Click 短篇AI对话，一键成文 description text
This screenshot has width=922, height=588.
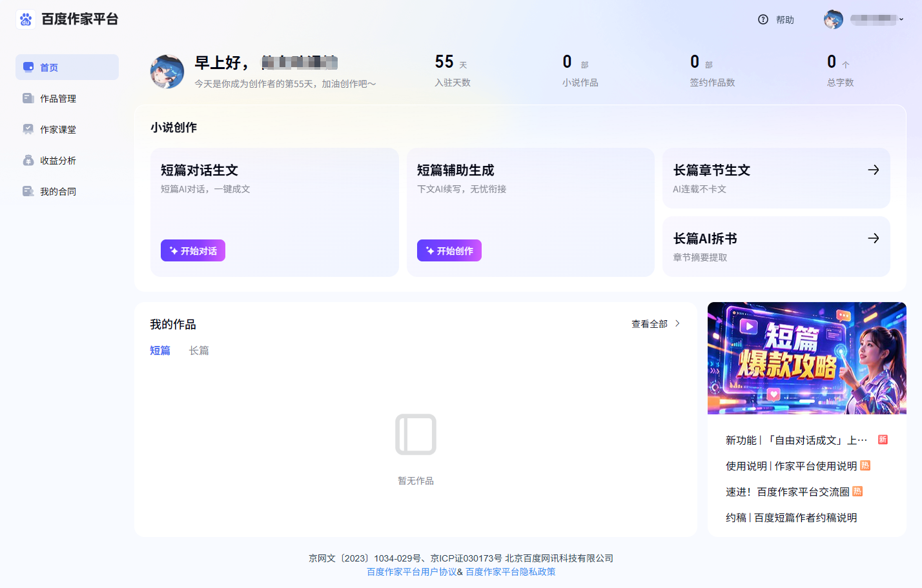click(205, 189)
